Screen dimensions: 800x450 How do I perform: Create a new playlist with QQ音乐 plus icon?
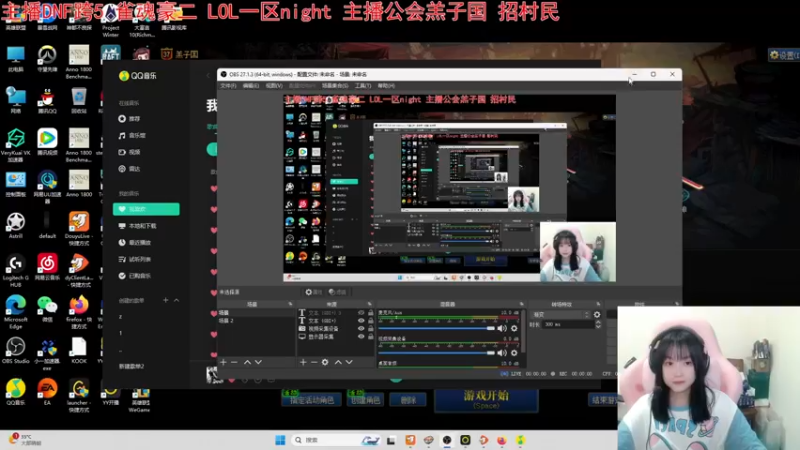[x=165, y=300]
